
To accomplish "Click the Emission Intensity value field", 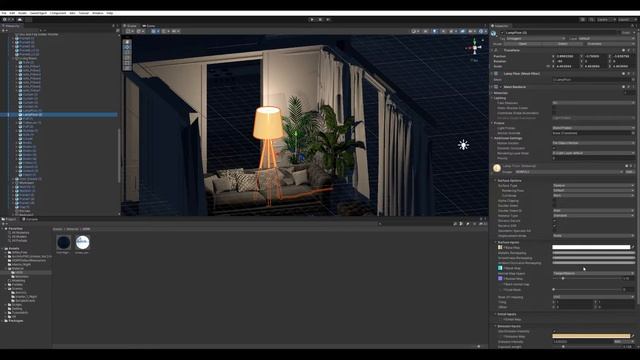I will (x=583, y=342).
